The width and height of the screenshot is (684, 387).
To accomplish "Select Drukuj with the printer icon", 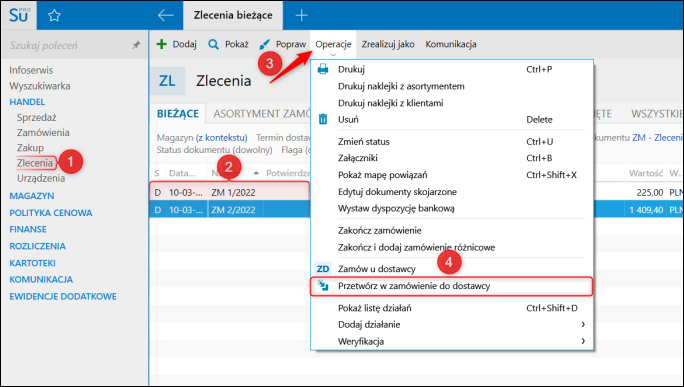I will 323,69.
